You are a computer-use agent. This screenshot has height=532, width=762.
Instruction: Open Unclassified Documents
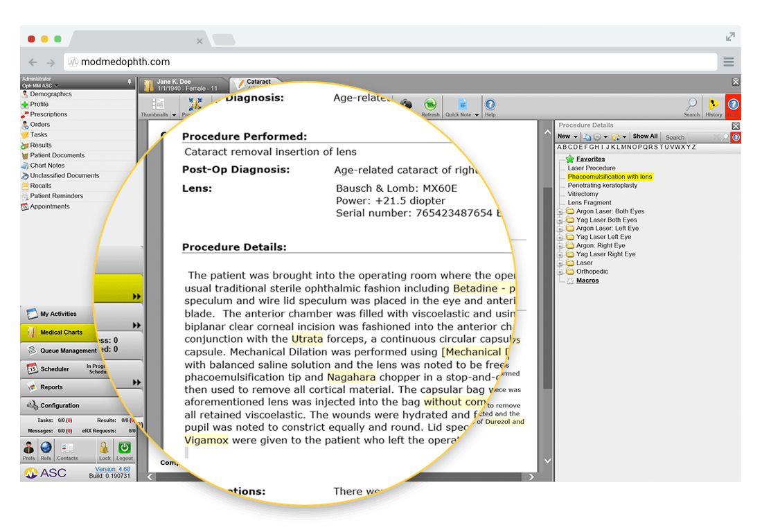click(64, 175)
